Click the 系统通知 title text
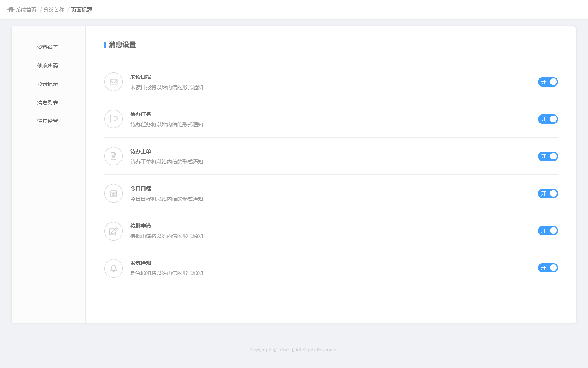The image size is (588, 368). point(141,263)
